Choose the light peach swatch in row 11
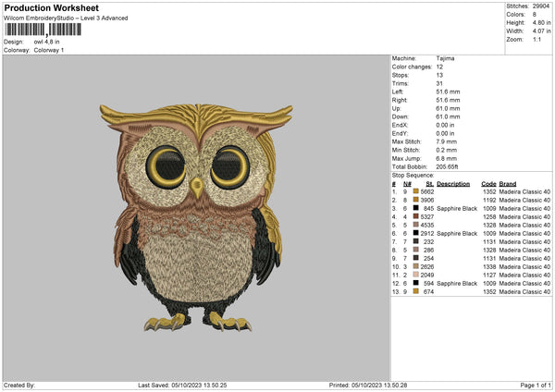The image size is (555, 392). 415,275
